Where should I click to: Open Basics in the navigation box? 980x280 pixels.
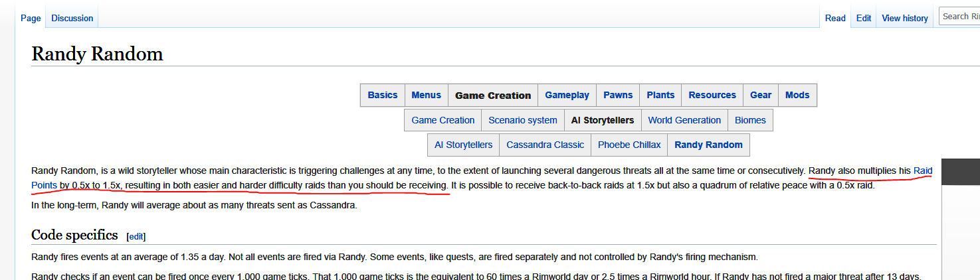tap(383, 95)
